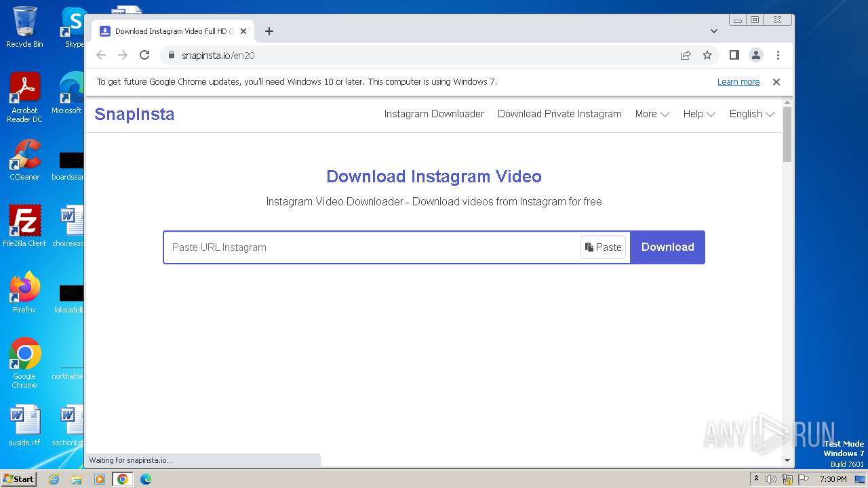
Task: Open Firefox desktop icon
Action: (24, 293)
